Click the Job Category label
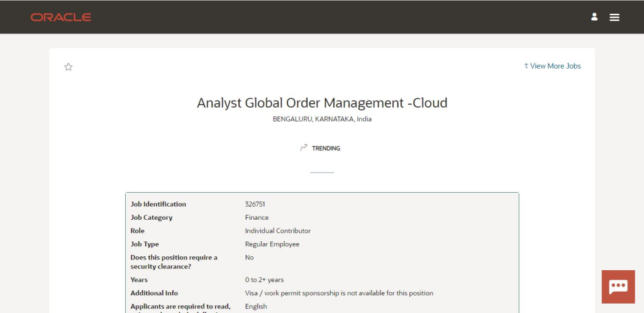Viewport: 644px width, 313px height. [x=152, y=217]
